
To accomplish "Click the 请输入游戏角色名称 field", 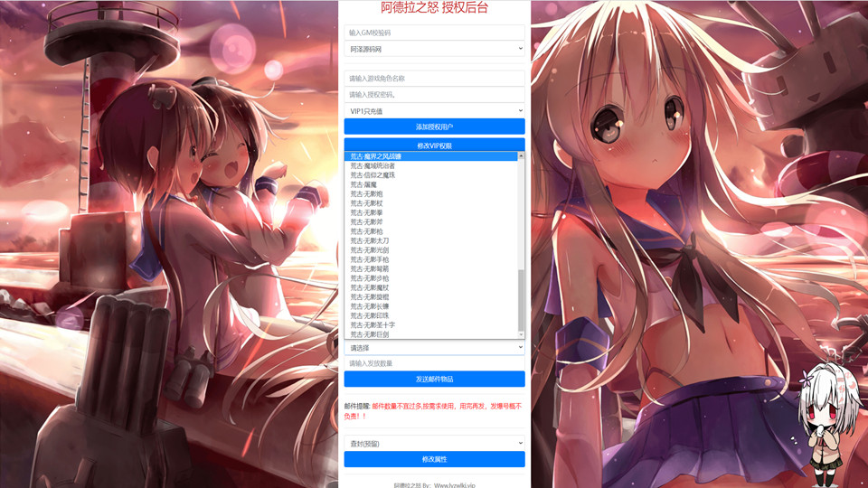I will [x=434, y=79].
